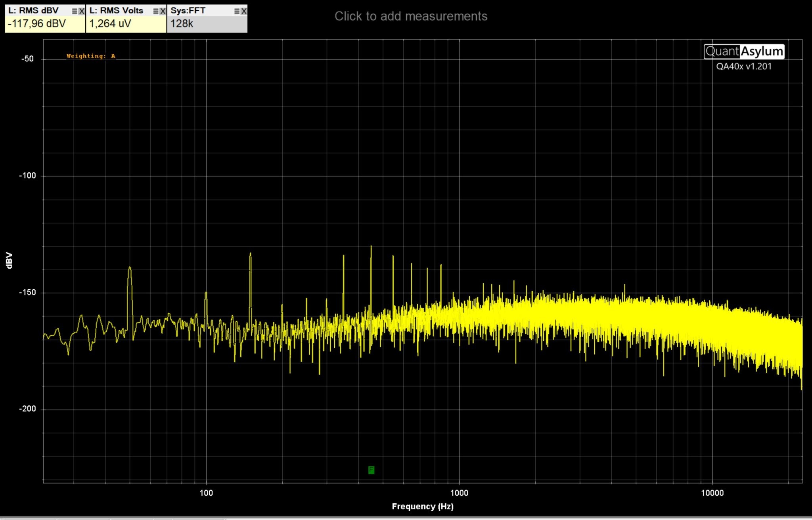Image resolution: width=812 pixels, height=520 pixels.
Task: Click the 1,264 uV value readout
Action: coord(110,24)
